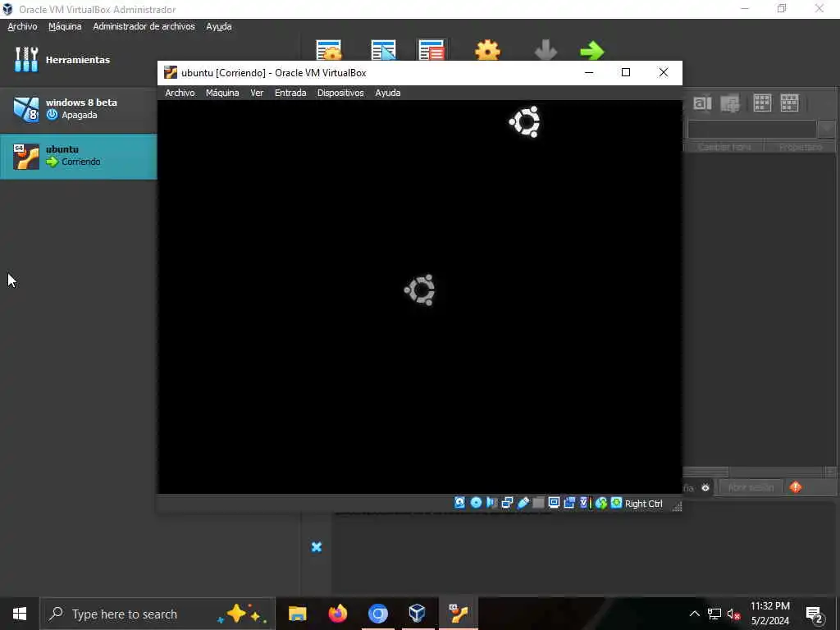
Task: Click the create folder icon in guest panel
Action: coord(729,103)
